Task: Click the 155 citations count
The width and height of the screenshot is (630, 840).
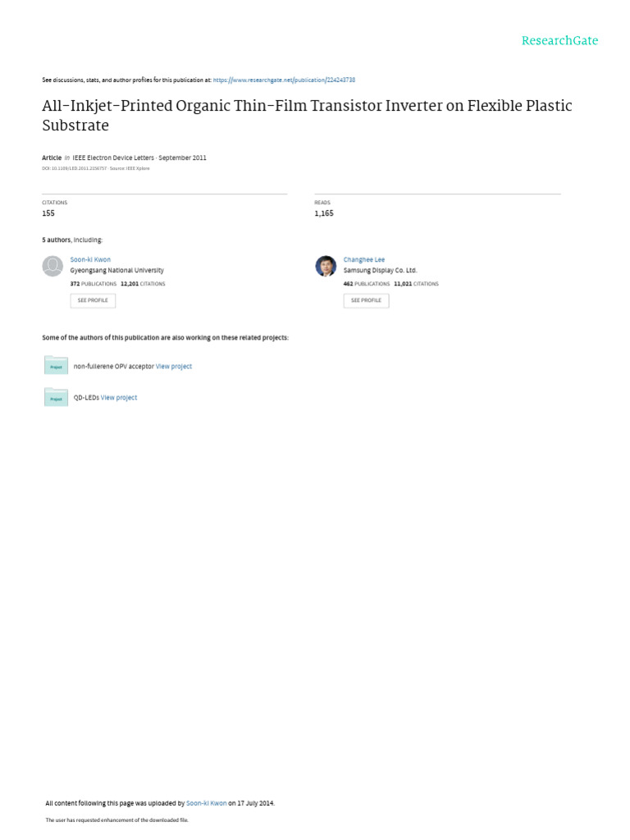Action: [x=48, y=213]
